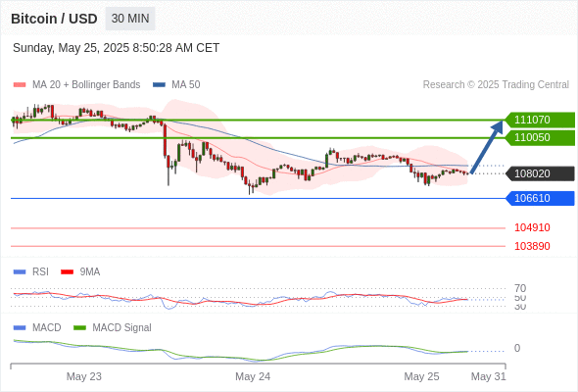Click the May 23 axis label
This screenshot has width=578, height=392.
(83, 376)
